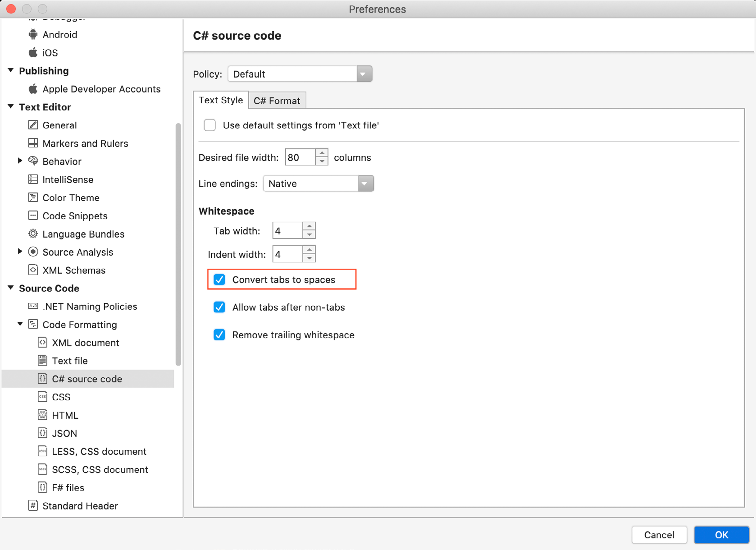Click the Markers and Rulers icon

pyautogui.click(x=33, y=143)
